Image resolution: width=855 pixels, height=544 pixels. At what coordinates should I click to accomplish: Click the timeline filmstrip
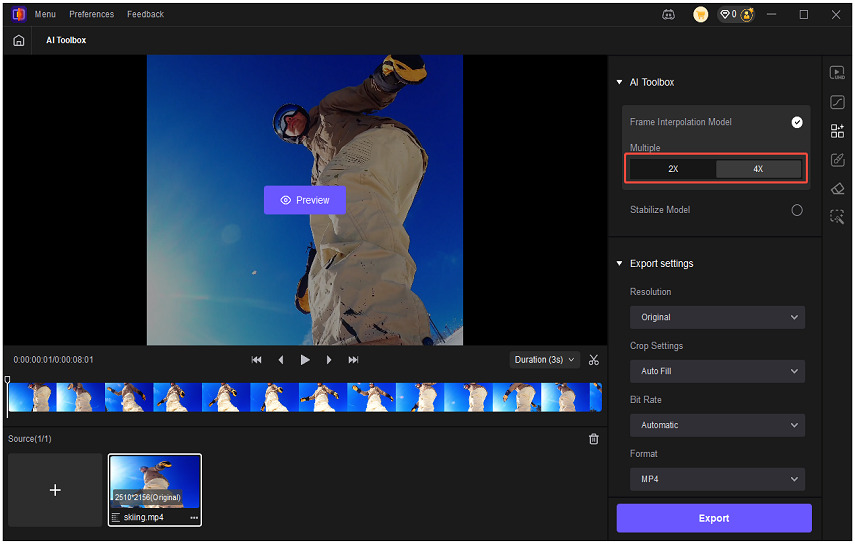click(x=305, y=397)
